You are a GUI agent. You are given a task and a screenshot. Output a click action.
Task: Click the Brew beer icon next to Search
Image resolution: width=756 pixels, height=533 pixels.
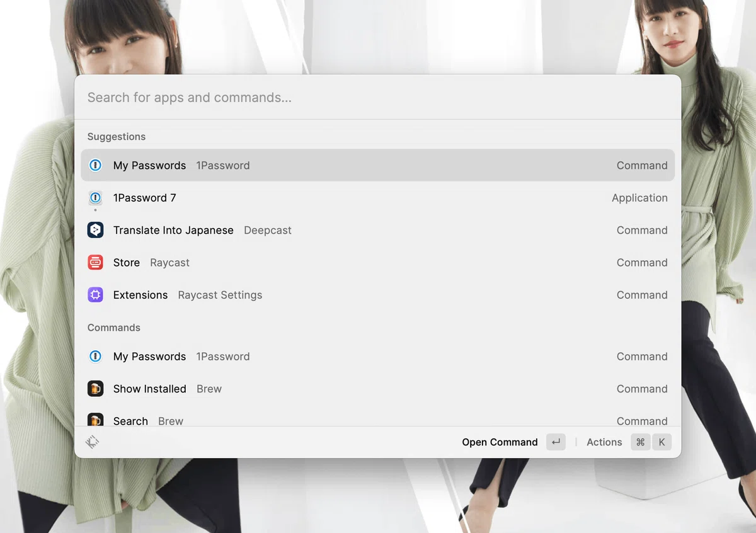coord(95,420)
